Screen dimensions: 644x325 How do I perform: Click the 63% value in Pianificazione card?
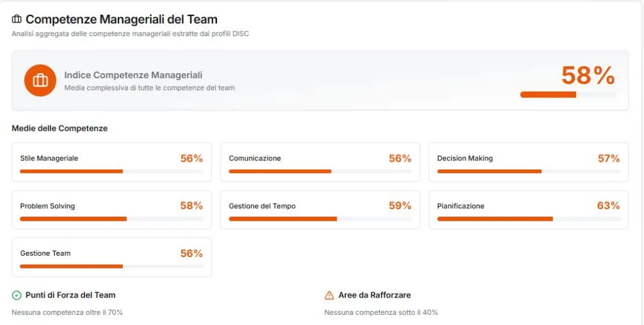tap(608, 206)
